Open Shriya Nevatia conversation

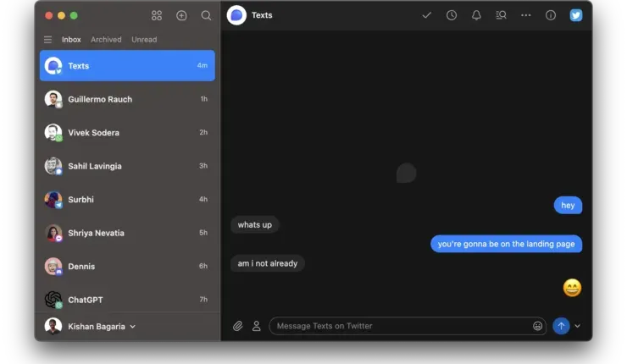(127, 233)
